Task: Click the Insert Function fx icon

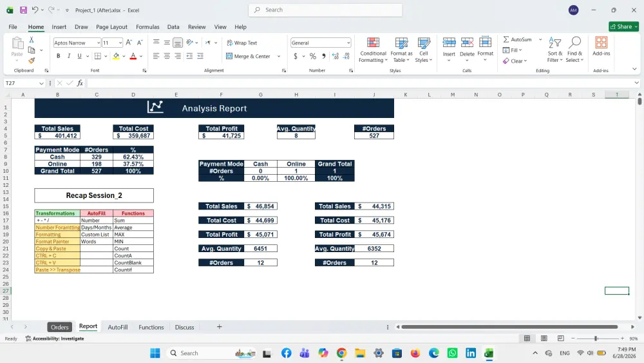Action: pos(80,83)
